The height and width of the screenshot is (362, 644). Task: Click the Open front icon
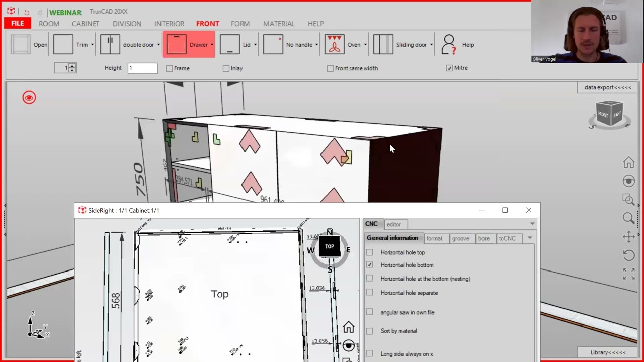pos(21,45)
